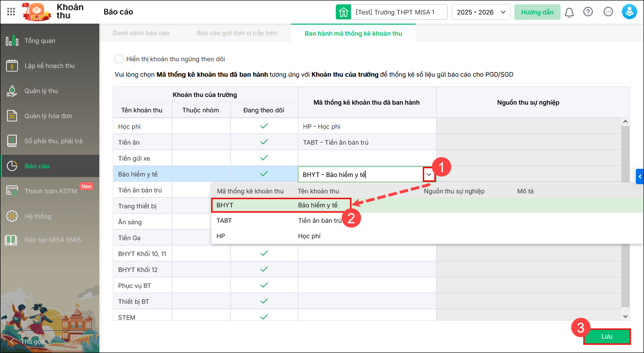Click the Lưu save button
This screenshot has height=353, width=644.
point(606,337)
